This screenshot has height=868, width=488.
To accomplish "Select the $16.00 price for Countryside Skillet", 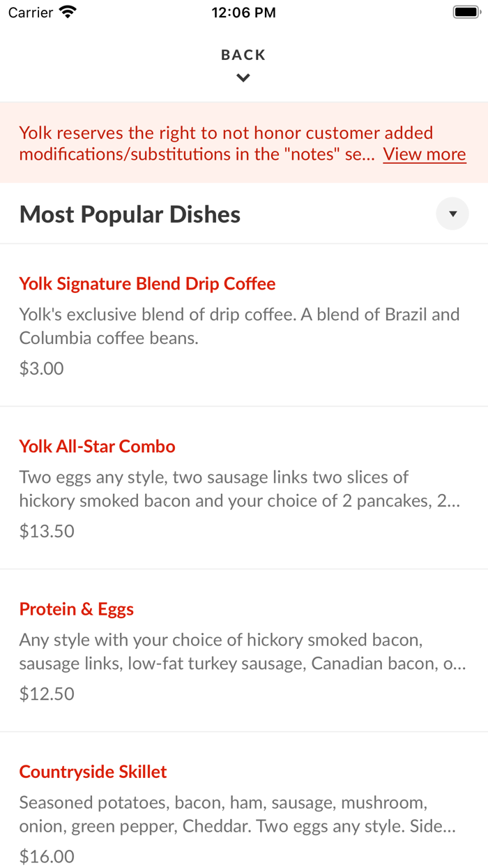I will [45, 856].
